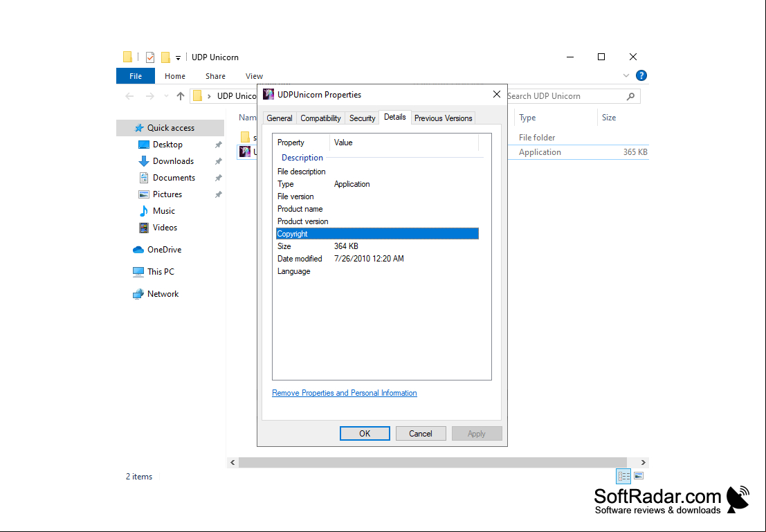The width and height of the screenshot is (766, 532).
Task: Confirm with the OK button
Action: (365, 433)
